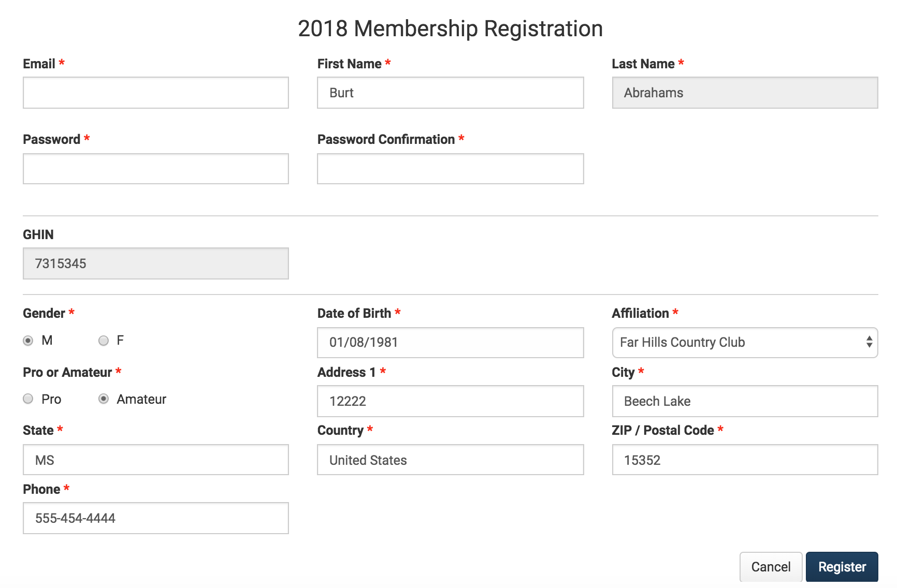Click the Address 1 field

click(450, 401)
